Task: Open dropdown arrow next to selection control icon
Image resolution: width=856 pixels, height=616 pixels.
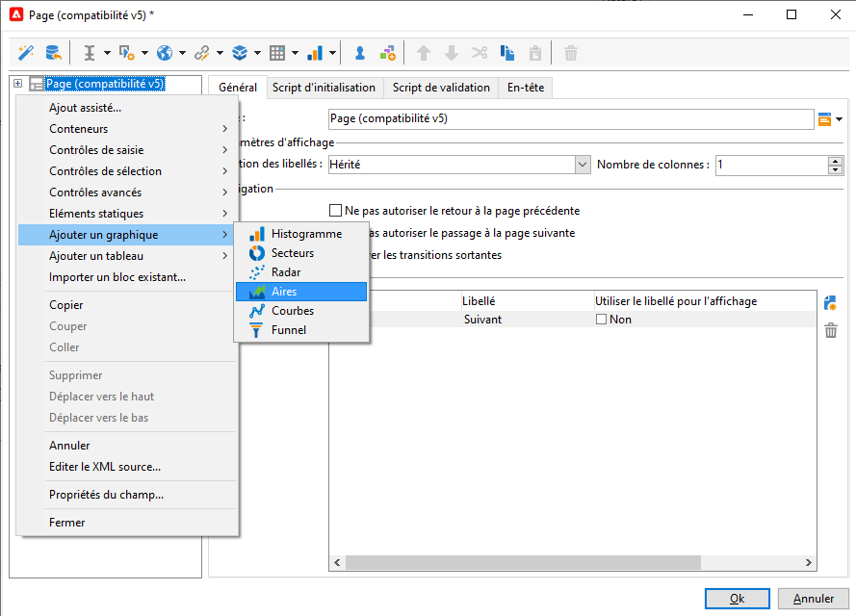Action: [x=144, y=53]
